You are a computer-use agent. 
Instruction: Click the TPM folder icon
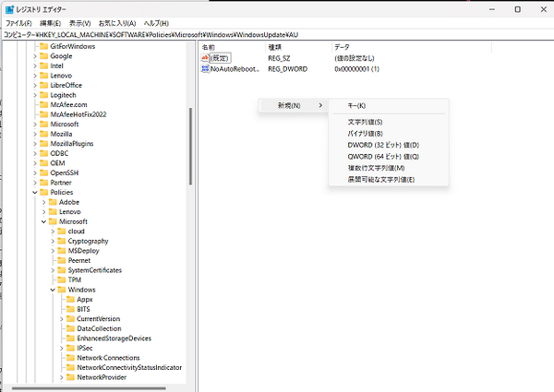61,279
